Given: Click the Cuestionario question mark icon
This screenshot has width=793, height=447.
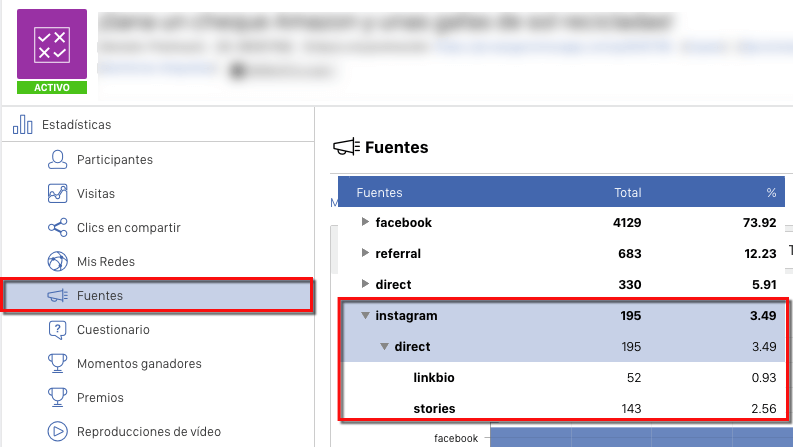Looking at the screenshot, I should click(x=58, y=330).
